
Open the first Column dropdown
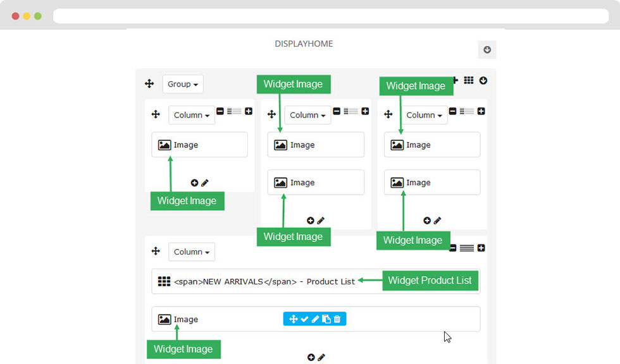point(191,115)
